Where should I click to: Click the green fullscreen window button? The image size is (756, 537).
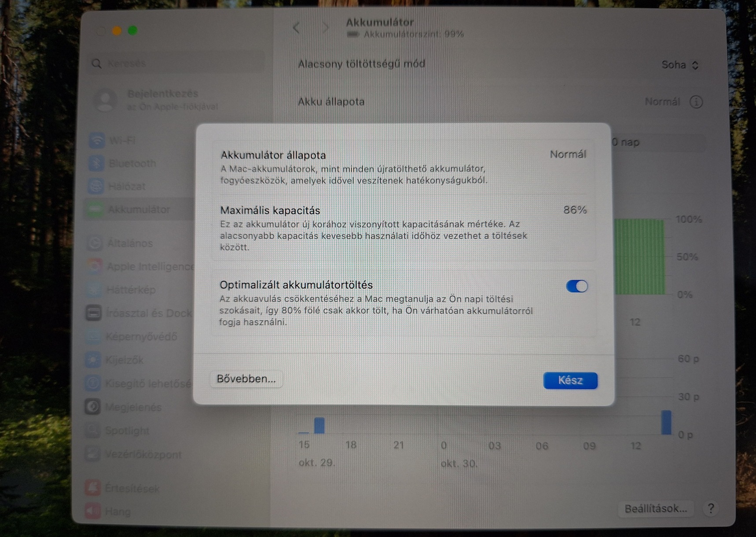click(x=132, y=30)
